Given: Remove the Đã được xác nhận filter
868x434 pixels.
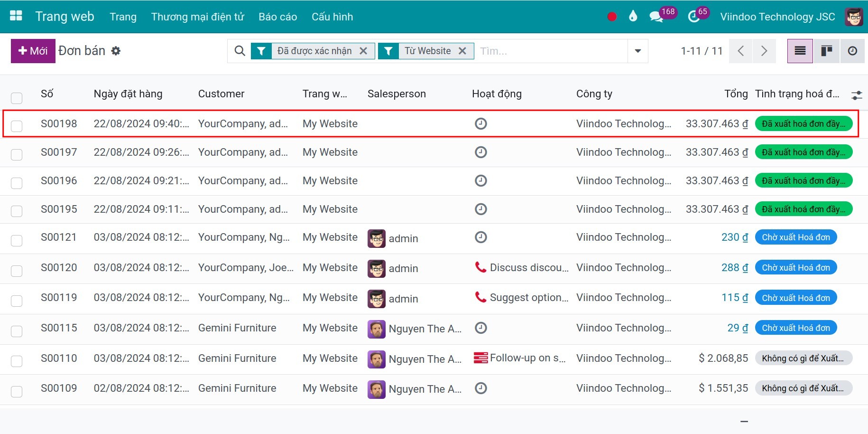Looking at the screenshot, I should click(x=363, y=51).
